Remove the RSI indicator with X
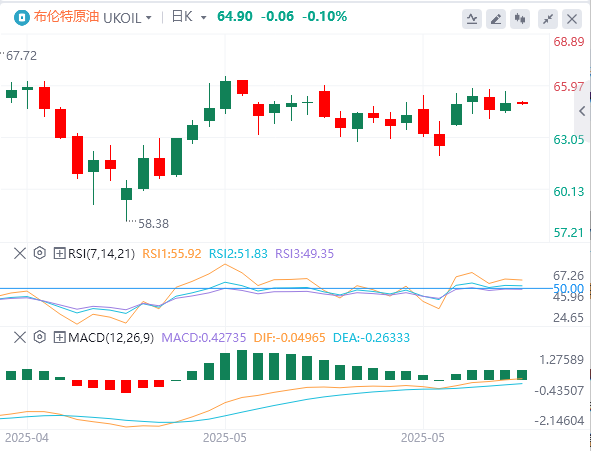 tap(20, 253)
